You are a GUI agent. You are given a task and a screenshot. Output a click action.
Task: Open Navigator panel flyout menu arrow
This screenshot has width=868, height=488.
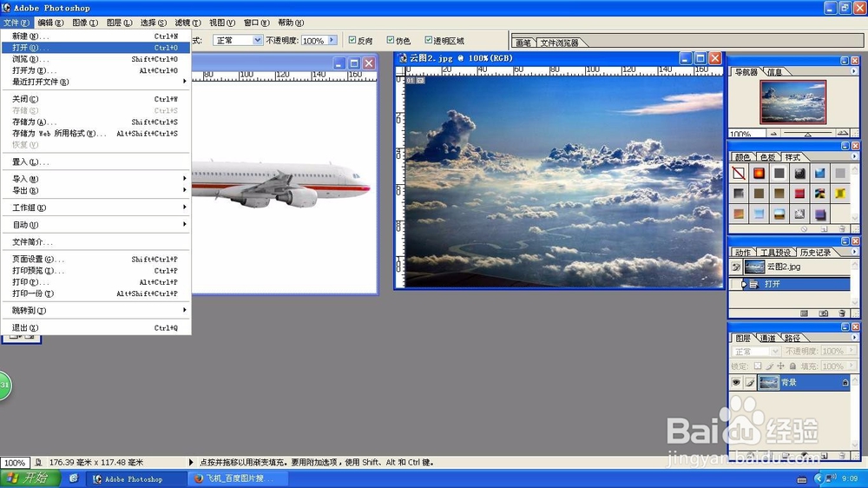click(x=853, y=71)
